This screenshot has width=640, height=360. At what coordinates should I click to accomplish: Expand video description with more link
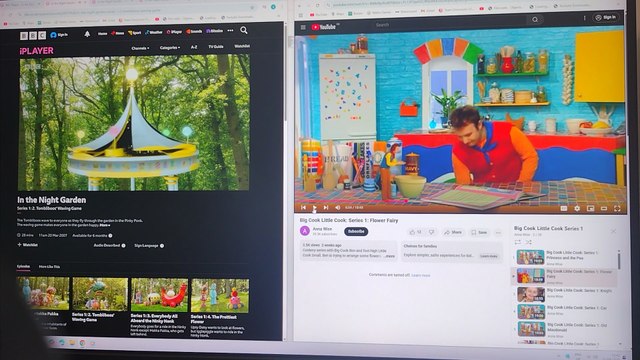coord(390,256)
